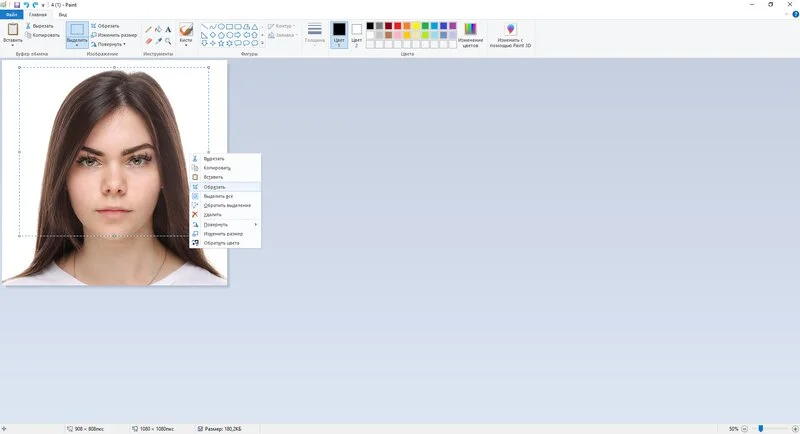Pick the purple color swatch

coord(453,26)
